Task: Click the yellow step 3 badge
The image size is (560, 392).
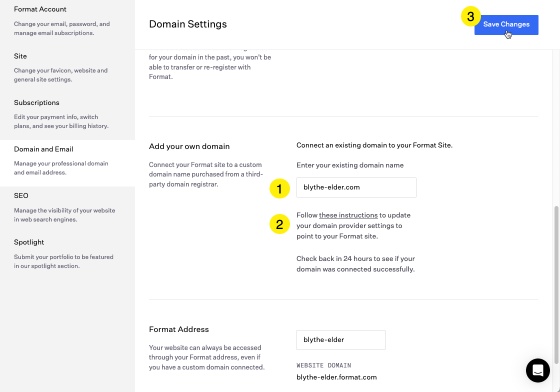Action: (470, 16)
